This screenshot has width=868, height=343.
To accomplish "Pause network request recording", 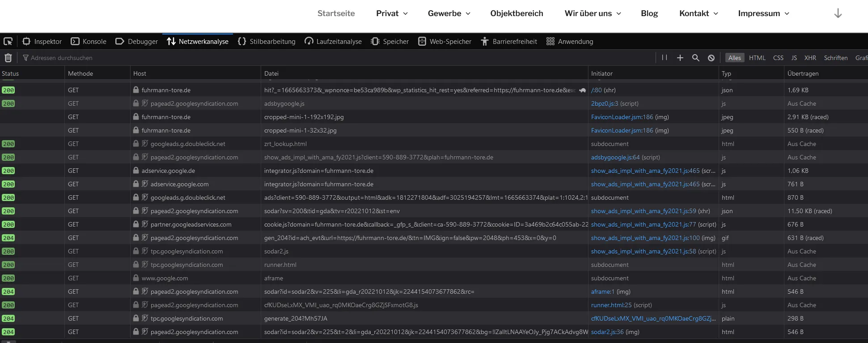I will [x=665, y=58].
